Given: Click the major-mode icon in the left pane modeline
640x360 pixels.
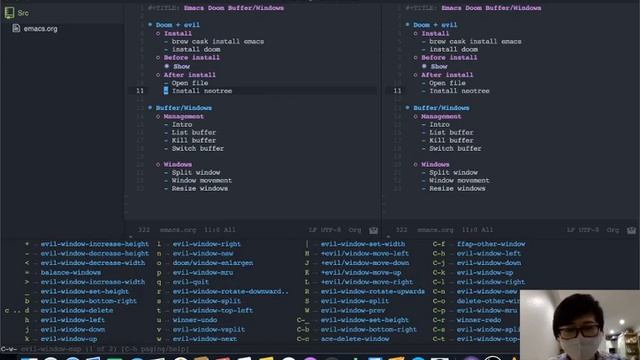Looking at the screenshot, I should click(x=373, y=230).
